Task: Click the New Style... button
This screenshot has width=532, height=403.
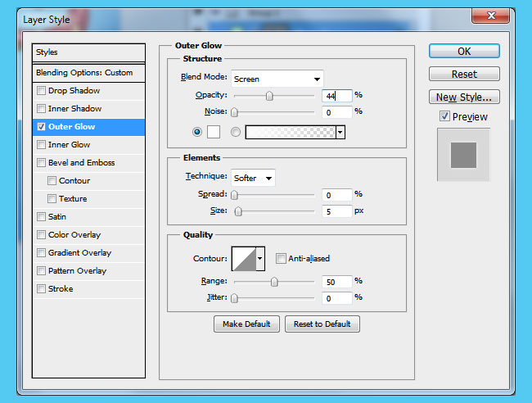Action: tap(464, 97)
